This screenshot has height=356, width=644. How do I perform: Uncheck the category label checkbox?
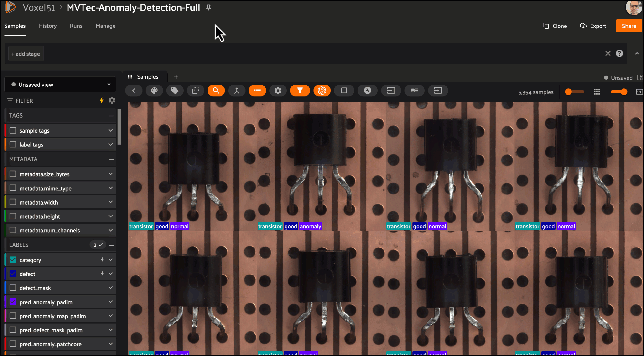click(x=13, y=260)
